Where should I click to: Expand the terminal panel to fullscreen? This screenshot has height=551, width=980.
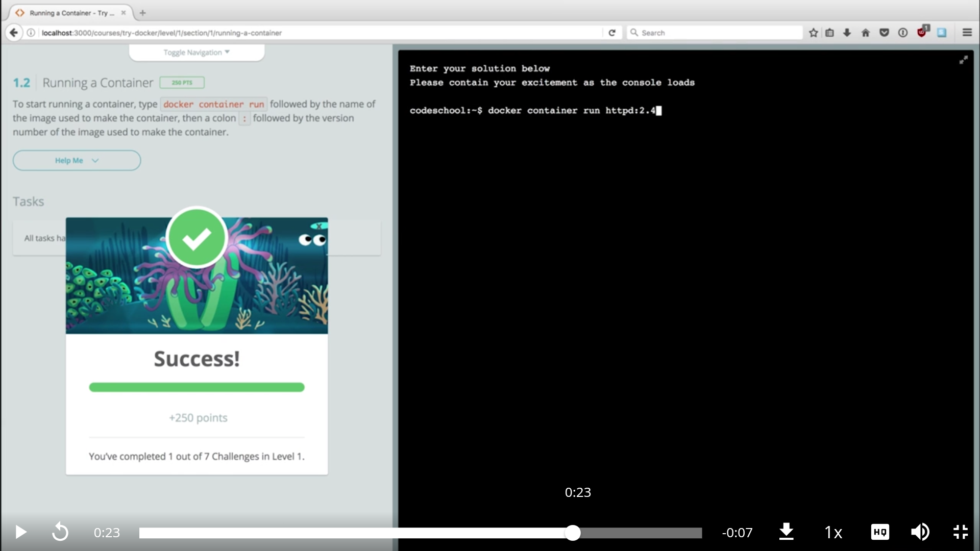(x=964, y=60)
